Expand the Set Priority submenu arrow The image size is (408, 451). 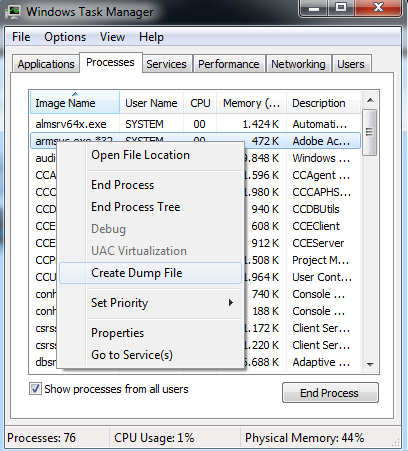tap(231, 303)
